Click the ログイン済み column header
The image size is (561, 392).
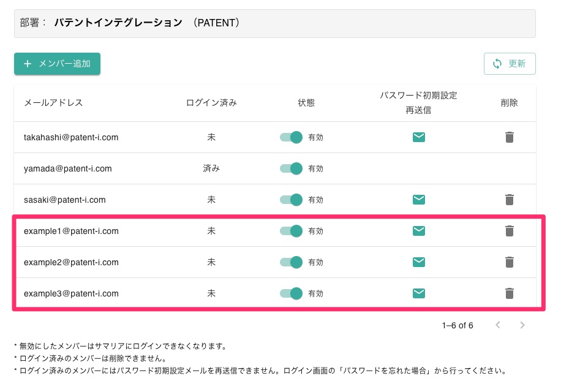[x=211, y=103]
